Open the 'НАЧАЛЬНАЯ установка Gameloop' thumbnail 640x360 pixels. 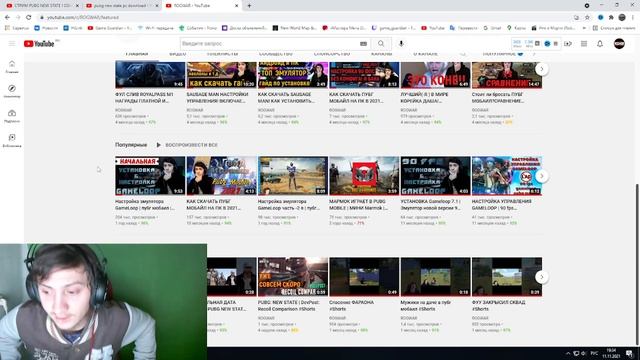[150, 176]
